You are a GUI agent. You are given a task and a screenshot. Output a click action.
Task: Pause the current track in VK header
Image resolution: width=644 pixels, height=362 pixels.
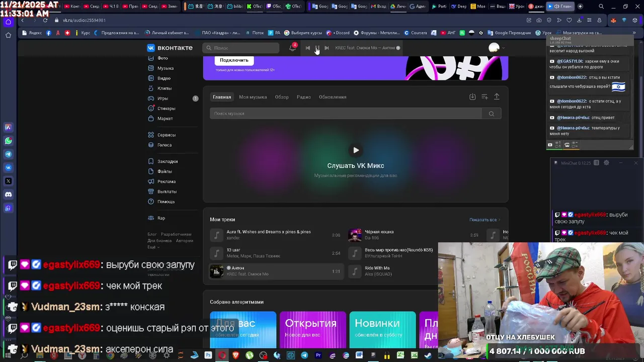pyautogui.click(x=317, y=48)
